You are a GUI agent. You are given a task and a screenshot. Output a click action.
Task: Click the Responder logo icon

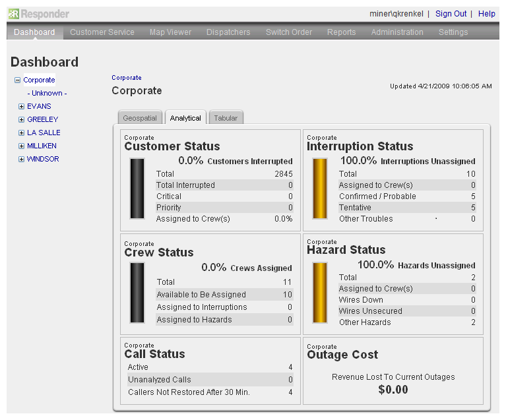[x=14, y=14]
